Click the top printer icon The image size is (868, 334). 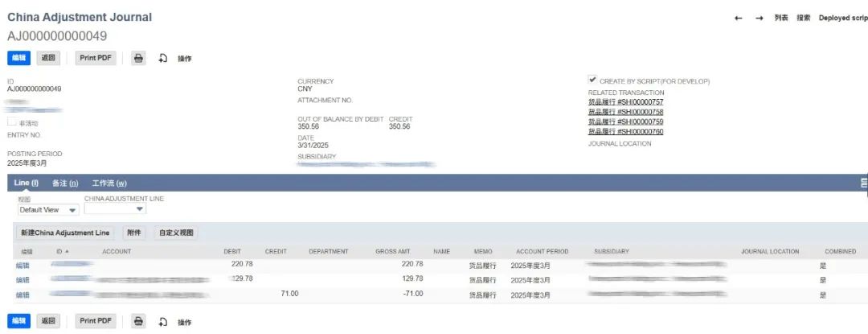138,58
